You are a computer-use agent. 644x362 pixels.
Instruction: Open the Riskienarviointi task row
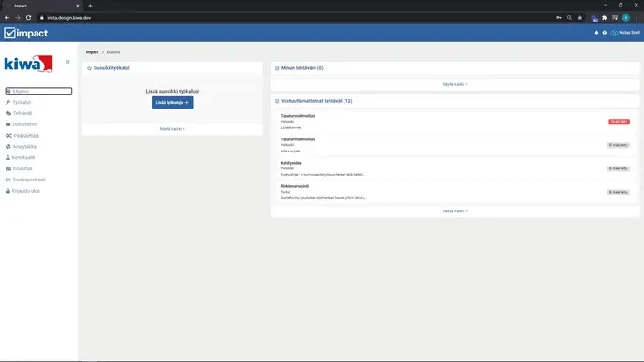(455, 192)
